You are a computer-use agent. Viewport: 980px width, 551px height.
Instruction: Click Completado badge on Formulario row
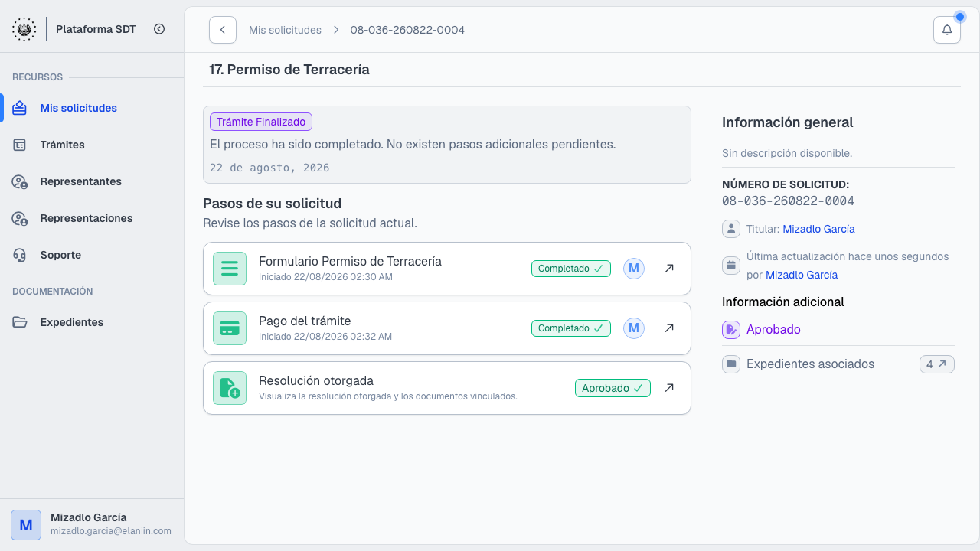click(571, 269)
